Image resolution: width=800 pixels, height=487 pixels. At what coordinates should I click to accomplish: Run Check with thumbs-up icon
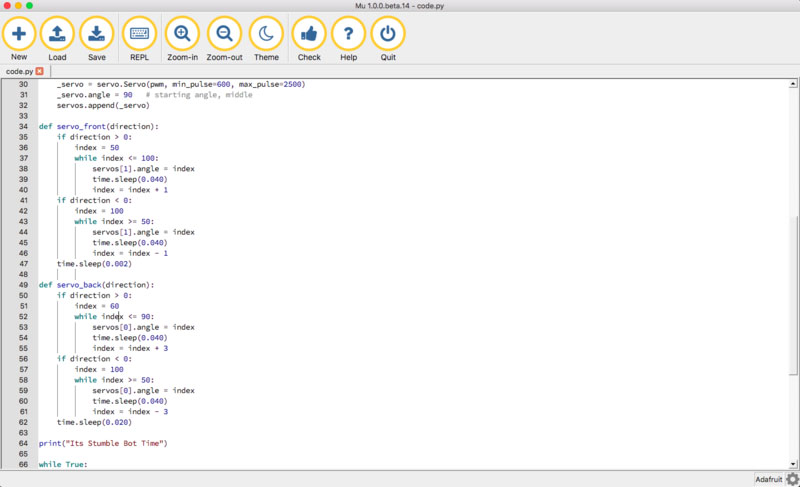click(x=309, y=34)
